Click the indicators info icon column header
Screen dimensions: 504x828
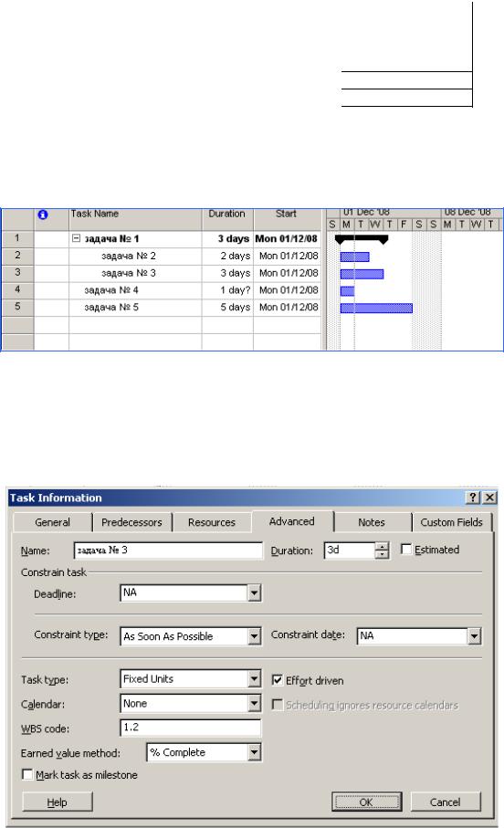[43, 215]
